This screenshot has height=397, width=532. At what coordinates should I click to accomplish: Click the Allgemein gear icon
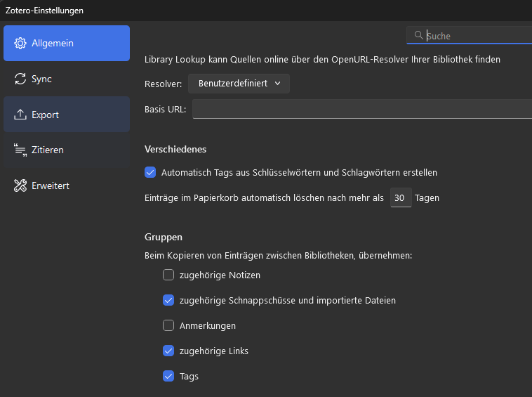(x=20, y=43)
